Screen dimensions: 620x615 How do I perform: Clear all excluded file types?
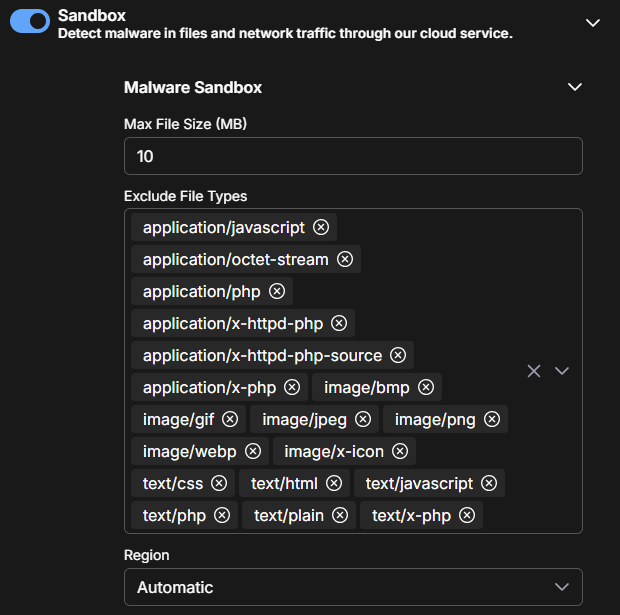(x=534, y=371)
